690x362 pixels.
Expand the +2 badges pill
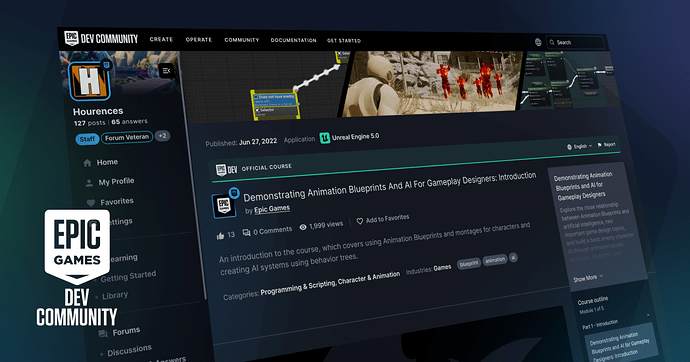coord(163,136)
